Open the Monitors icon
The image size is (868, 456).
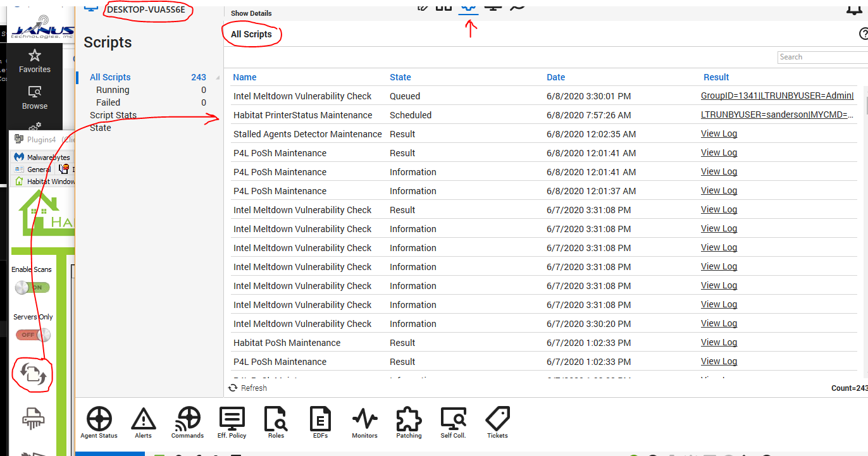[364, 419]
